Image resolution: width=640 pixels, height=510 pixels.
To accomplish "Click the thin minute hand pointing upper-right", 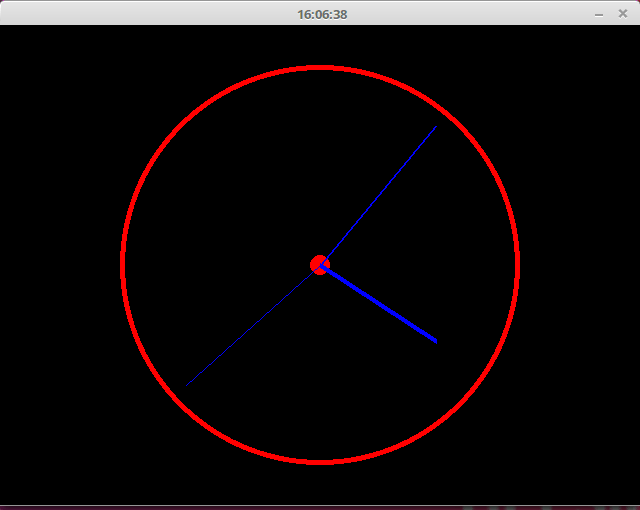I will click(380, 194).
